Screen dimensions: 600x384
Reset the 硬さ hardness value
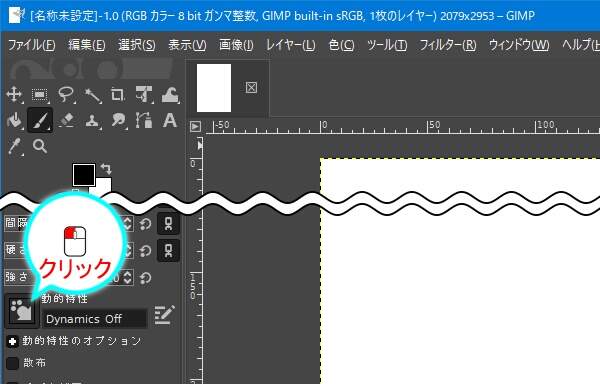(145, 251)
